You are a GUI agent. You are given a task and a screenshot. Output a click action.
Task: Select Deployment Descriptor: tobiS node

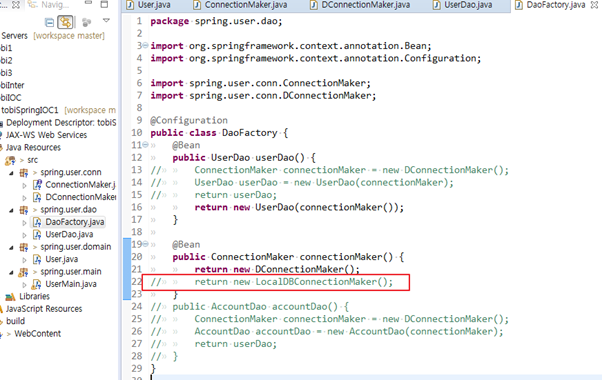tap(61, 123)
